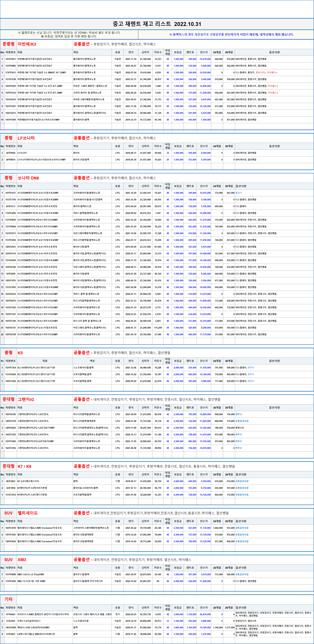Select plate number '140호2408'

[10, 628]
